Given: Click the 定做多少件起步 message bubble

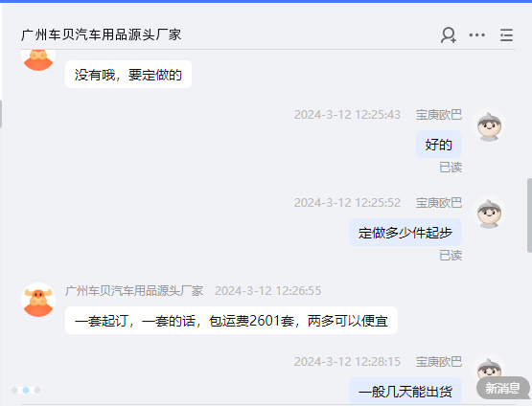Looking at the screenshot, I should pyautogui.click(x=405, y=233).
